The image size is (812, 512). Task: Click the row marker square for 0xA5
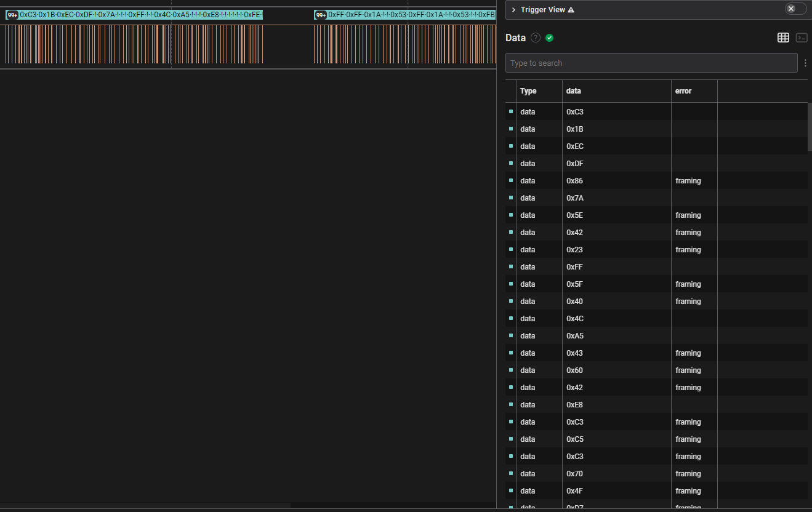pyautogui.click(x=511, y=335)
